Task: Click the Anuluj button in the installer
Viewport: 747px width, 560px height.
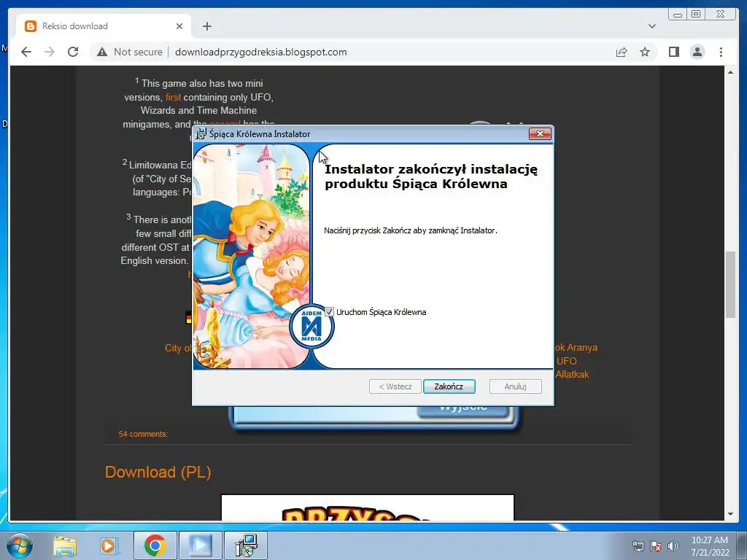Action: pyautogui.click(x=515, y=386)
